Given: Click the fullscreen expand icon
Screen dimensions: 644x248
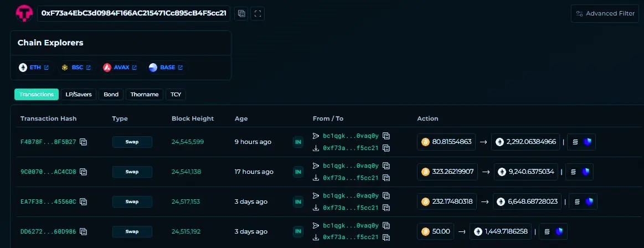Looking at the screenshot, I should click(258, 14).
